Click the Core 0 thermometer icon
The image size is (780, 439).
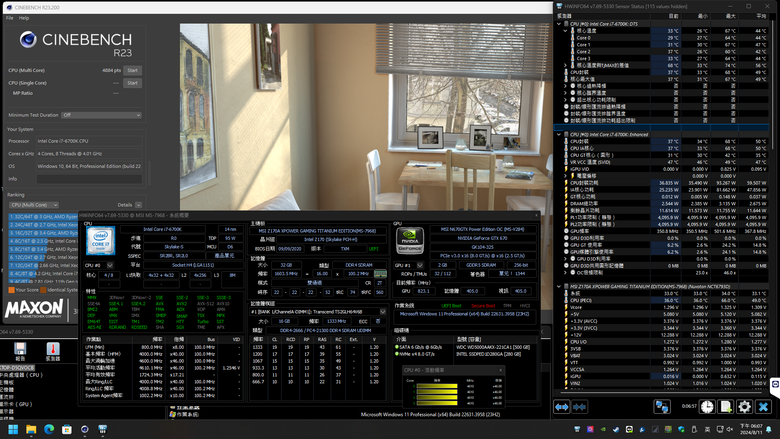tap(573, 38)
